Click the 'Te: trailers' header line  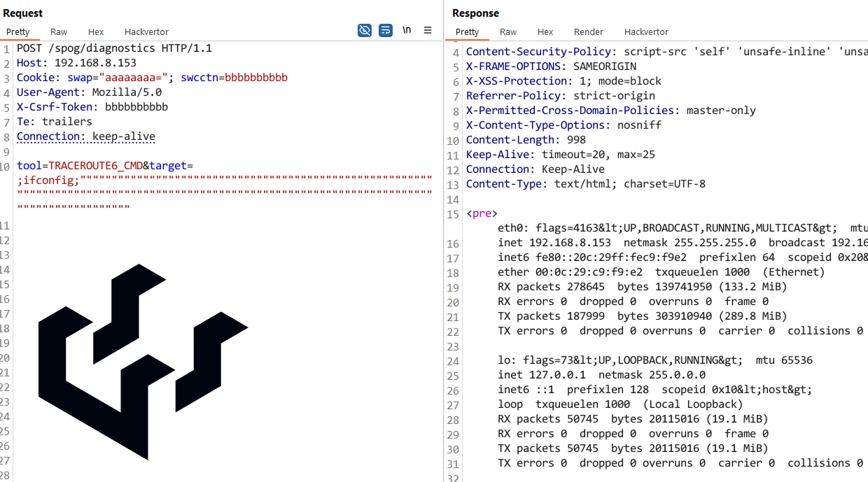click(55, 122)
